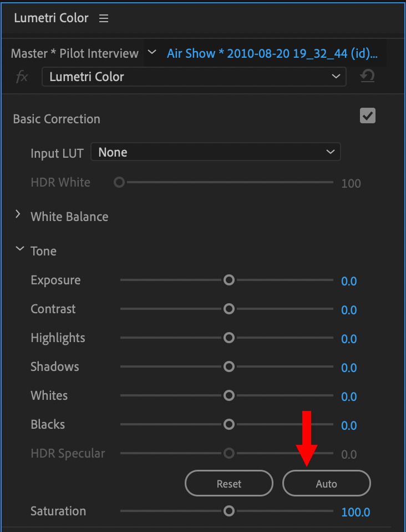Screen dimensions: 406x532
Task: Click the Contrast slider handle
Action: coord(229,309)
